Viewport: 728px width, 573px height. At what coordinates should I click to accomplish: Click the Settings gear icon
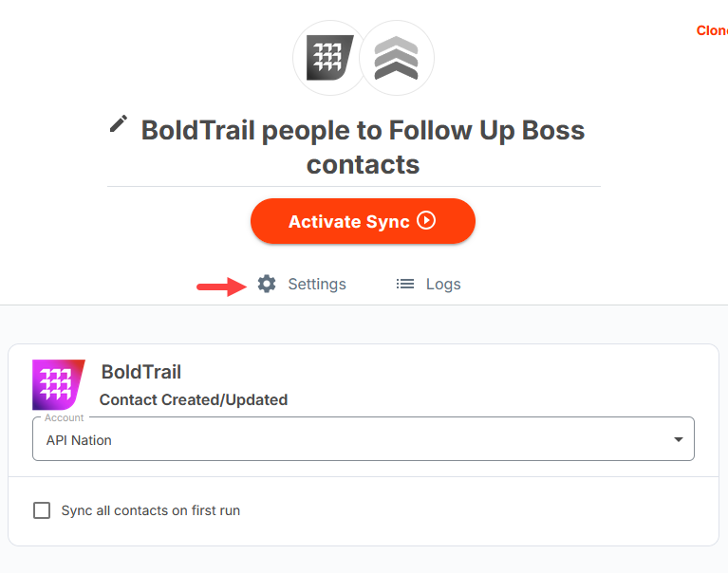[267, 284]
